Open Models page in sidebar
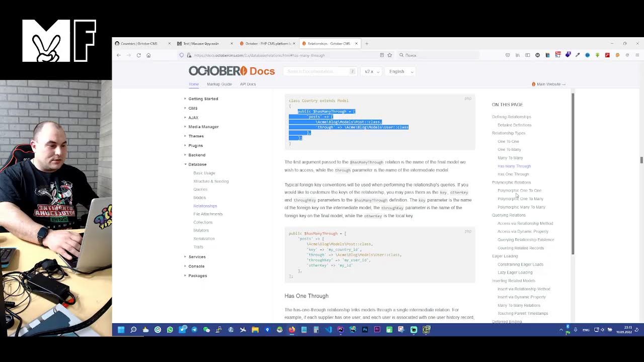This screenshot has height=362, width=644. pos(200,198)
